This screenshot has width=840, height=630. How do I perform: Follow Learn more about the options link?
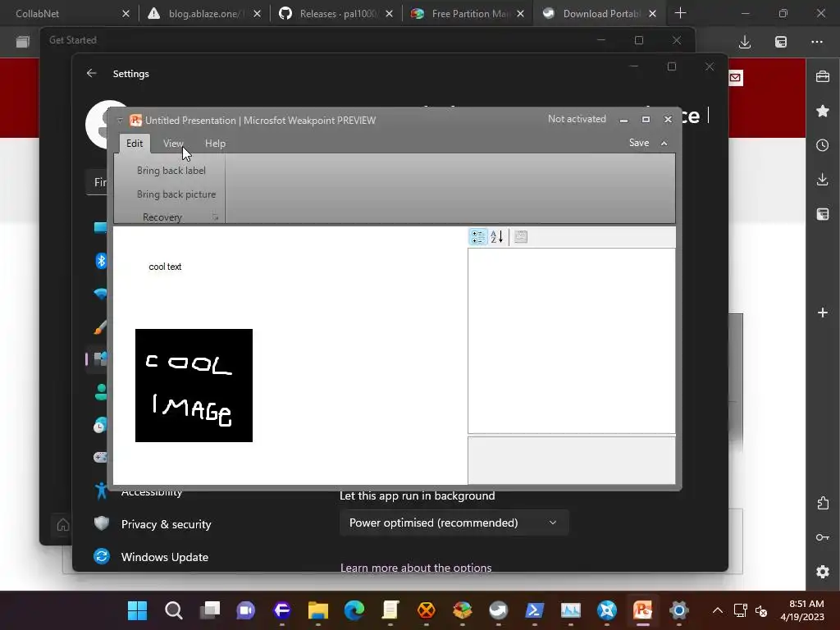click(x=416, y=568)
